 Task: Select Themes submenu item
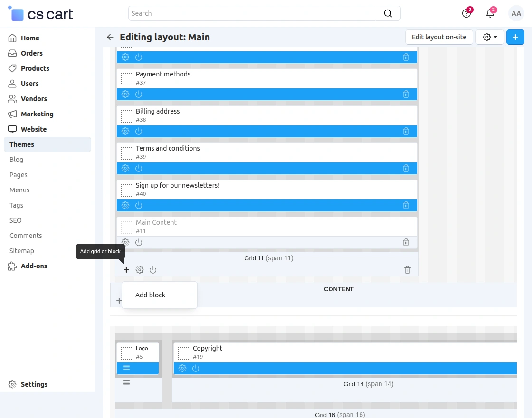pyautogui.click(x=47, y=144)
